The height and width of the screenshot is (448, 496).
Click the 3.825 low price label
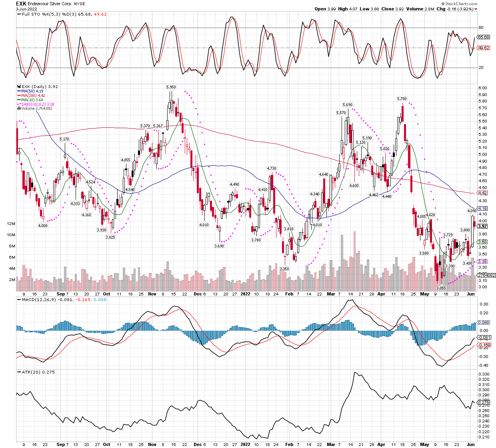(x=110, y=237)
